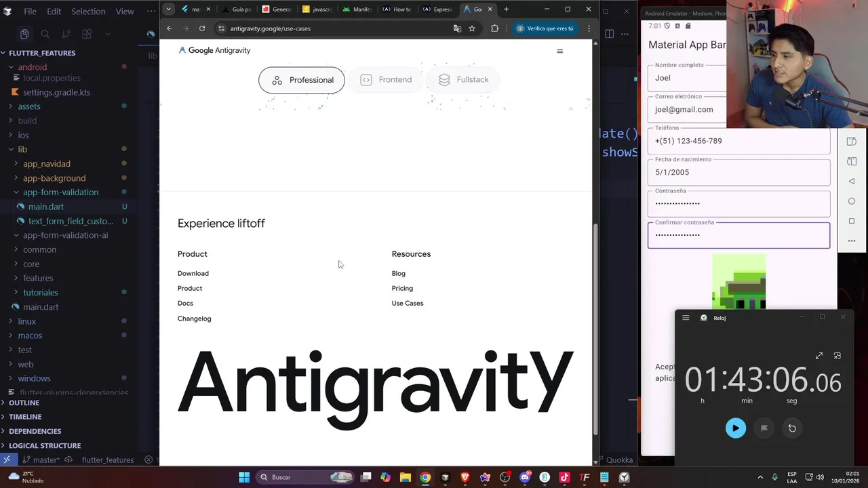Viewport: 868px width, 488px height.
Task: Click the Verifica que eres tú button
Action: [545, 28]
